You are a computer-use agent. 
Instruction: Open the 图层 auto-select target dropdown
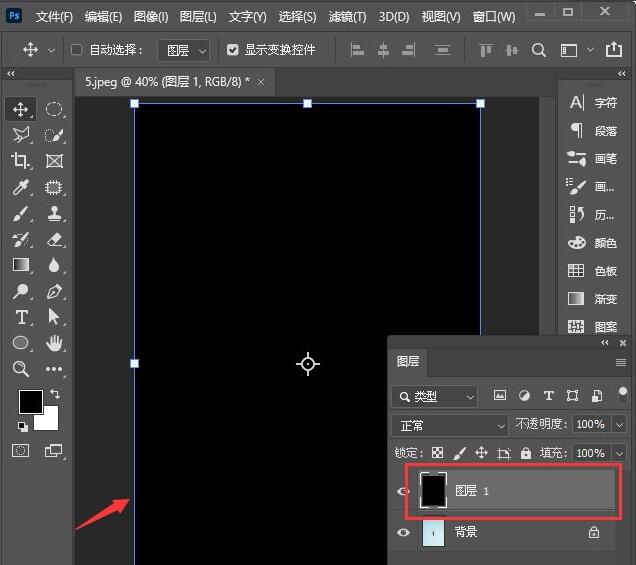pos(187,50)
